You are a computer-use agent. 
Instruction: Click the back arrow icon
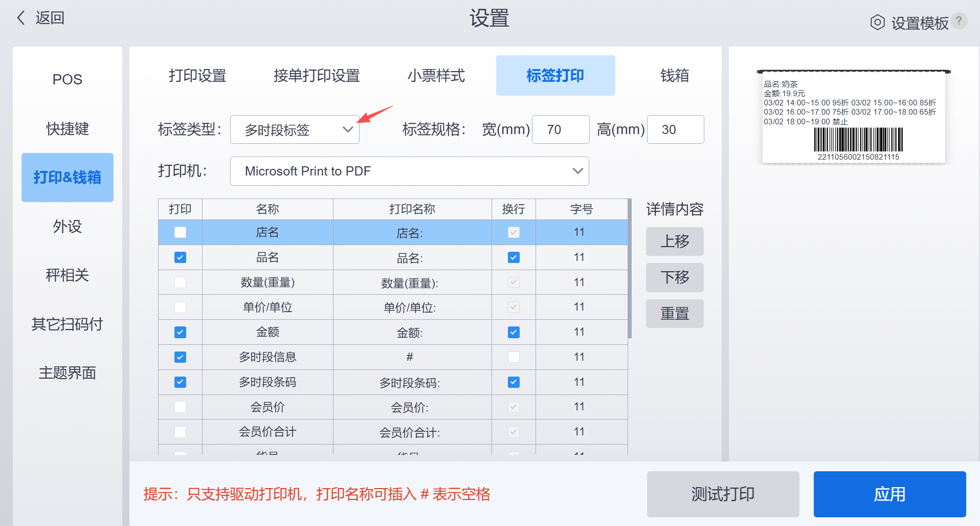click(x=21, y=18)
